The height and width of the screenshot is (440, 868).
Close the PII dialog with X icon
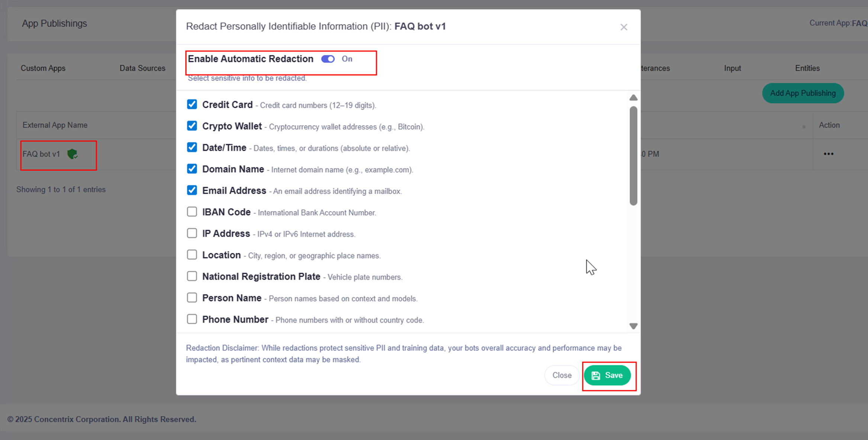click(624, 27)
